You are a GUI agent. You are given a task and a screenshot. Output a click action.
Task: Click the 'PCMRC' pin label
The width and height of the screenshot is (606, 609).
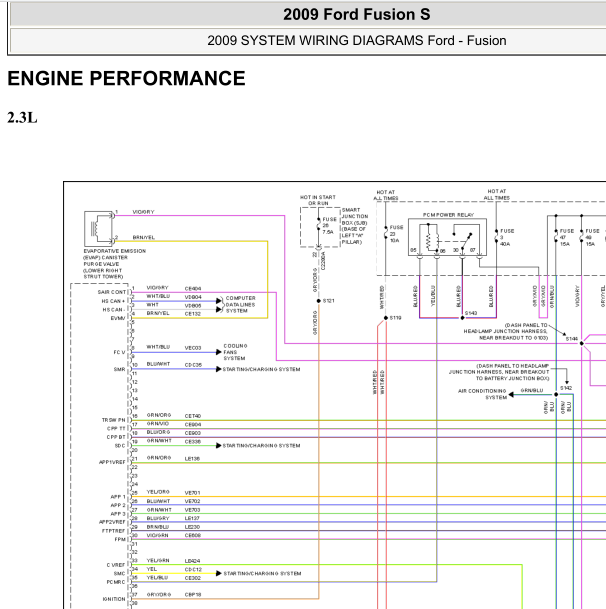point(116,582)
